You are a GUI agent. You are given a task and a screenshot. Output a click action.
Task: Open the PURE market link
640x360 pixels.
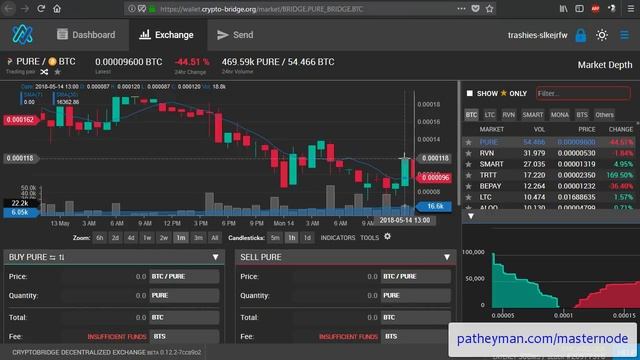coord(489,142)
